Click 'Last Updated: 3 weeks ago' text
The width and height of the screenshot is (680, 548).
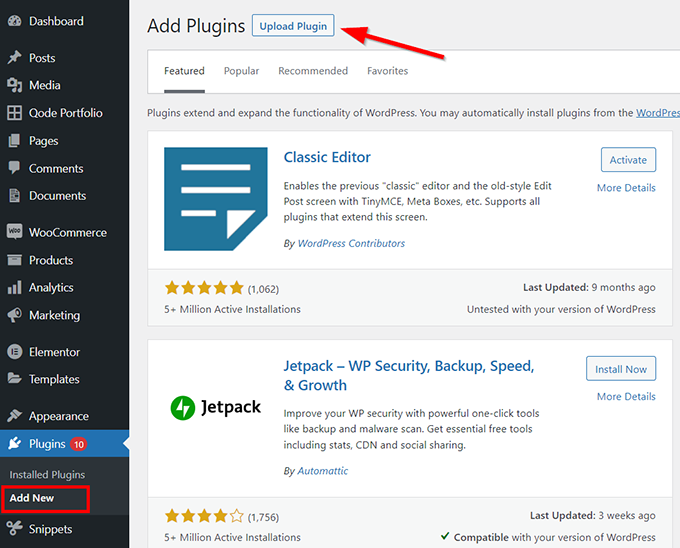pos(593,515)
